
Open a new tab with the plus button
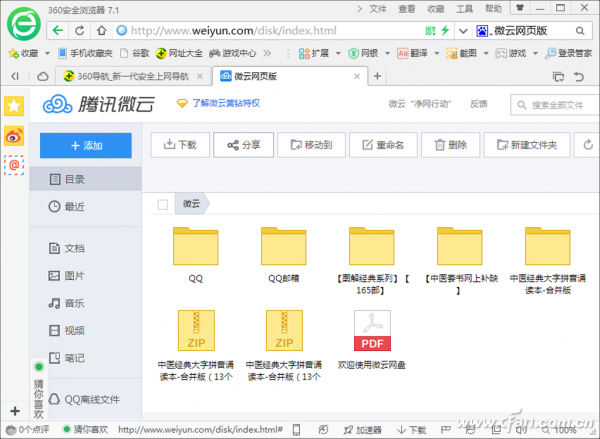(377, 76)
